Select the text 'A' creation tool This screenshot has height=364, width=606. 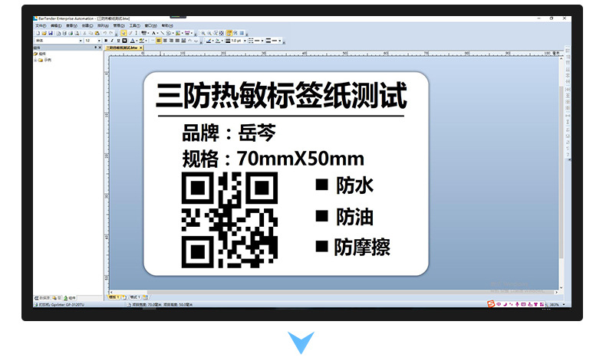tap(153, 33)
